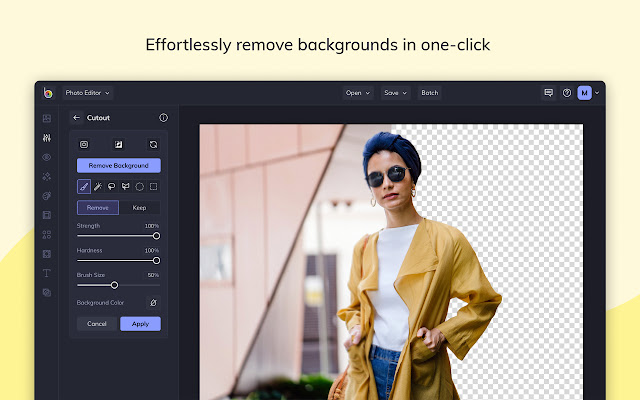Open the Text T sidebar icon
The image size is (640, 400).
47,273
